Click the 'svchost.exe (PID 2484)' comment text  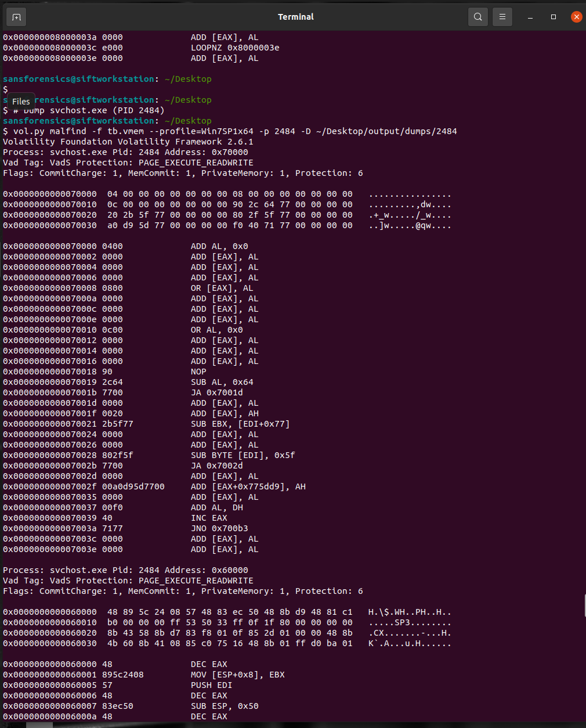pyautogui.click(x=107, y=110)
